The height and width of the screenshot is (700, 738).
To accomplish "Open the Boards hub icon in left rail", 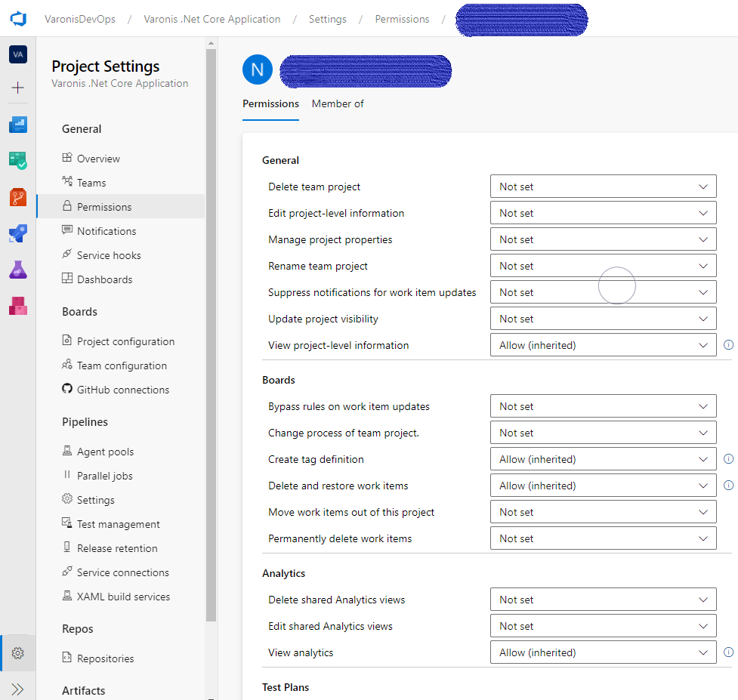I will (18, 160).
